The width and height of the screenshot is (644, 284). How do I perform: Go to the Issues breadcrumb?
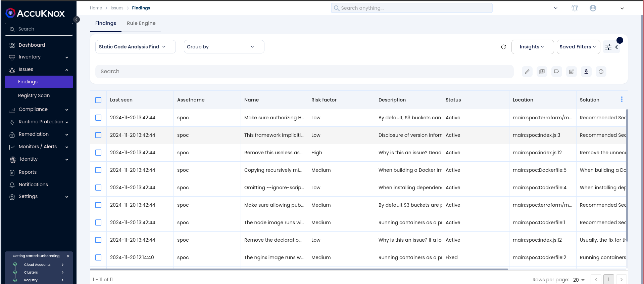(117, 8)
